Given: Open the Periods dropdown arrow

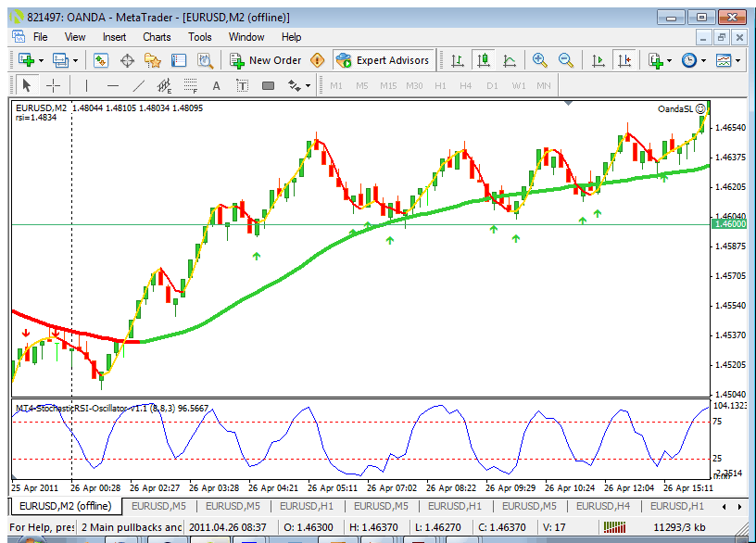Looking at the screenshot, I should point(703,61).
